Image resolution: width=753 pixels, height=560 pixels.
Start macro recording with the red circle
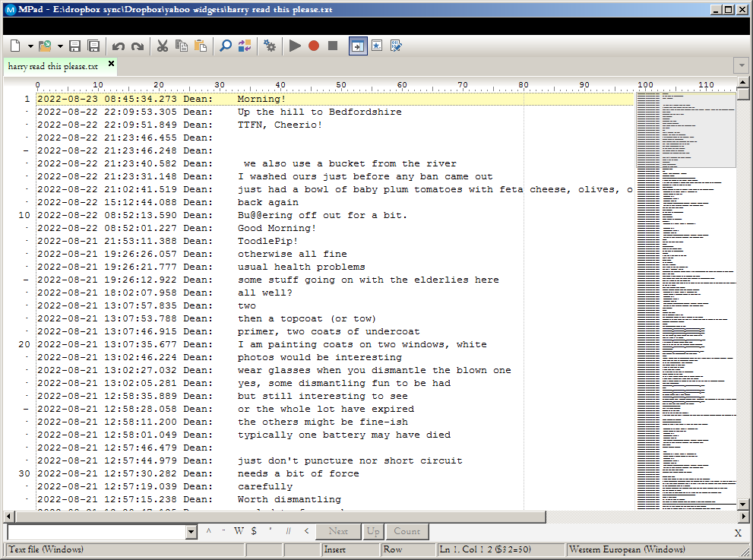[x=314, y=46]
